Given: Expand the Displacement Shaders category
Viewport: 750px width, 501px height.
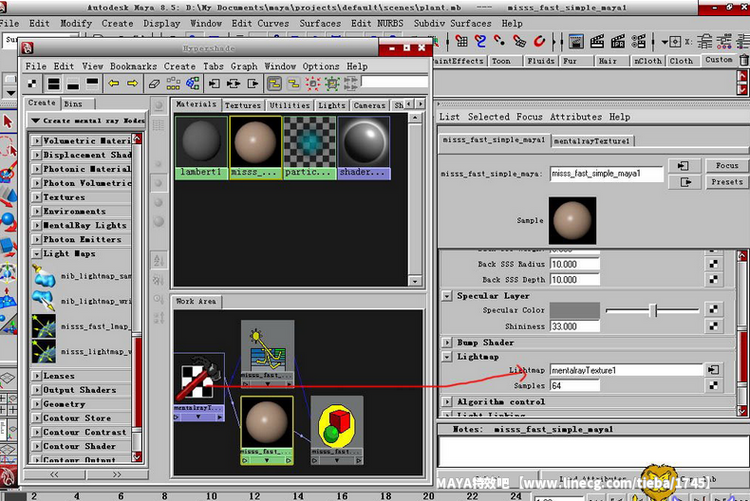Looking at the screenshot, I should pos(36,155).
